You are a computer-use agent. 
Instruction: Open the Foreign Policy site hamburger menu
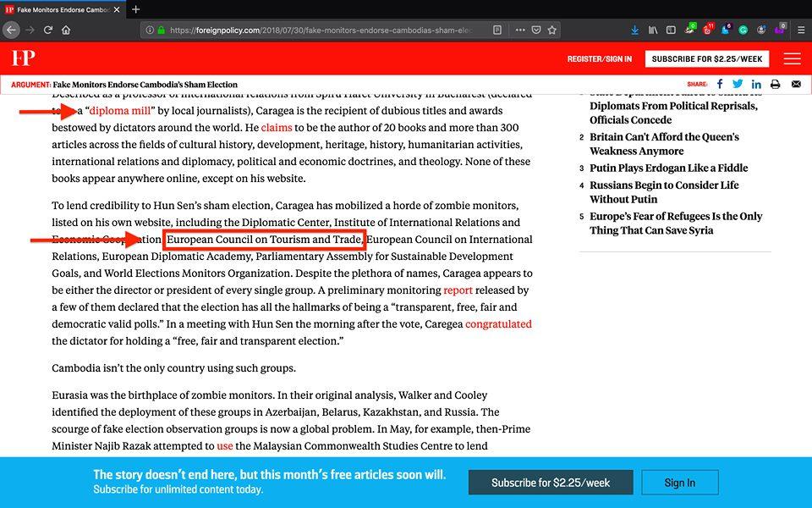coord(792,58)
